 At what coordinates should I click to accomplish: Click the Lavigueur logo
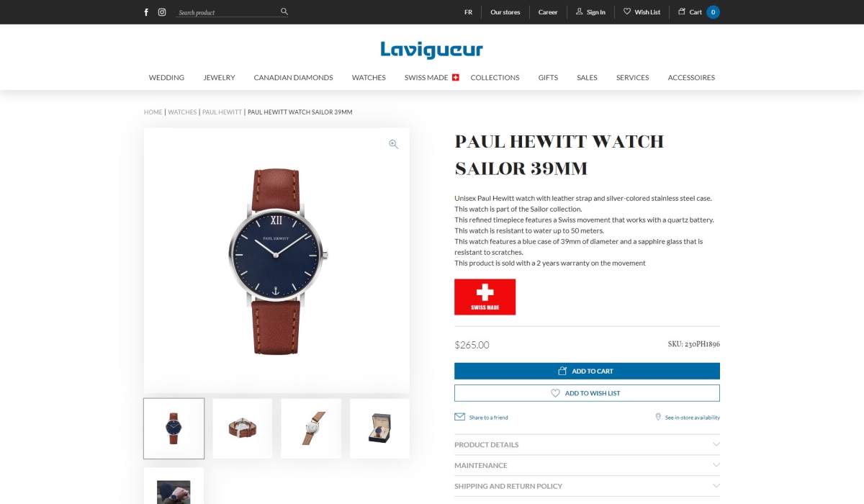(432, 50)
